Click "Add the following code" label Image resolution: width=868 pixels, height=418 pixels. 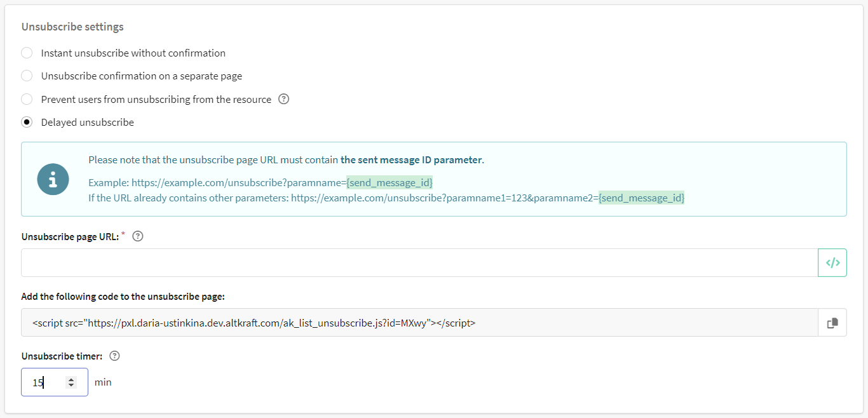click(123, 296)
